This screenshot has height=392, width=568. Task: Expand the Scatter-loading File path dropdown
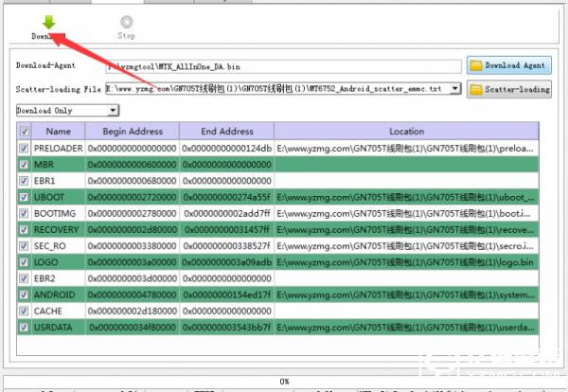[x=455, y=89]
